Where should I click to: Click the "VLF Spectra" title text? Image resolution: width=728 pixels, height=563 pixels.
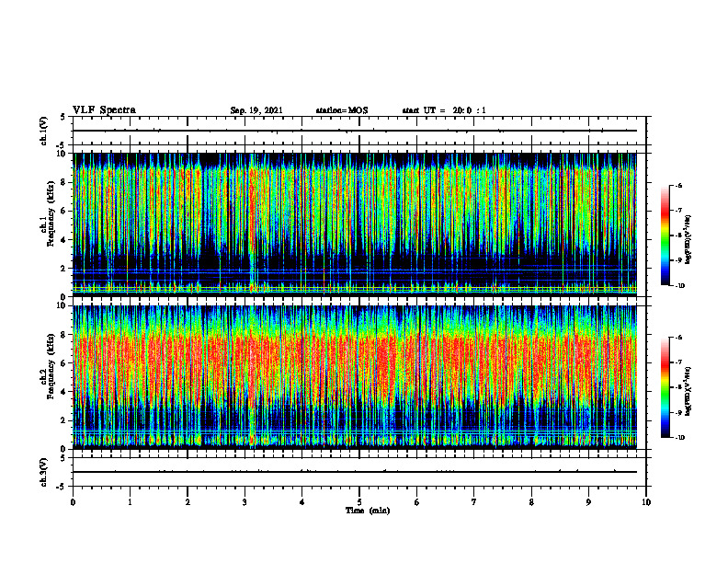(x=104, y=110)
